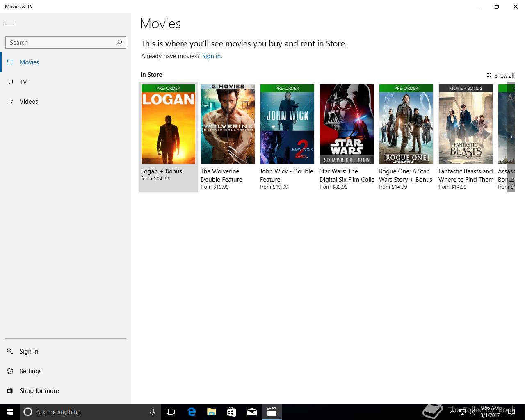This screenshot has width=525, height=420.
Task: Click the Movies film strip icon
Action: [10, 62]
